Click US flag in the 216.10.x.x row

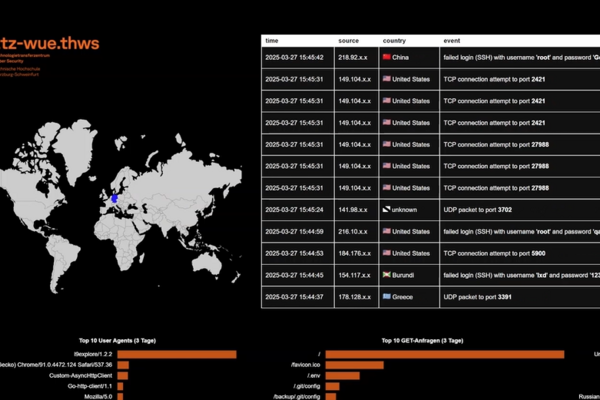387,231
